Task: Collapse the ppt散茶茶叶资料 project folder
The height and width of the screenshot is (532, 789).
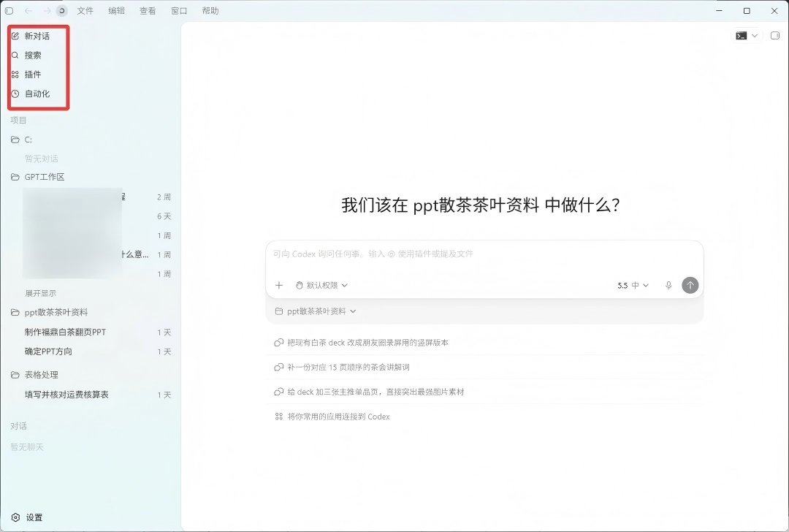Action: 56,313
